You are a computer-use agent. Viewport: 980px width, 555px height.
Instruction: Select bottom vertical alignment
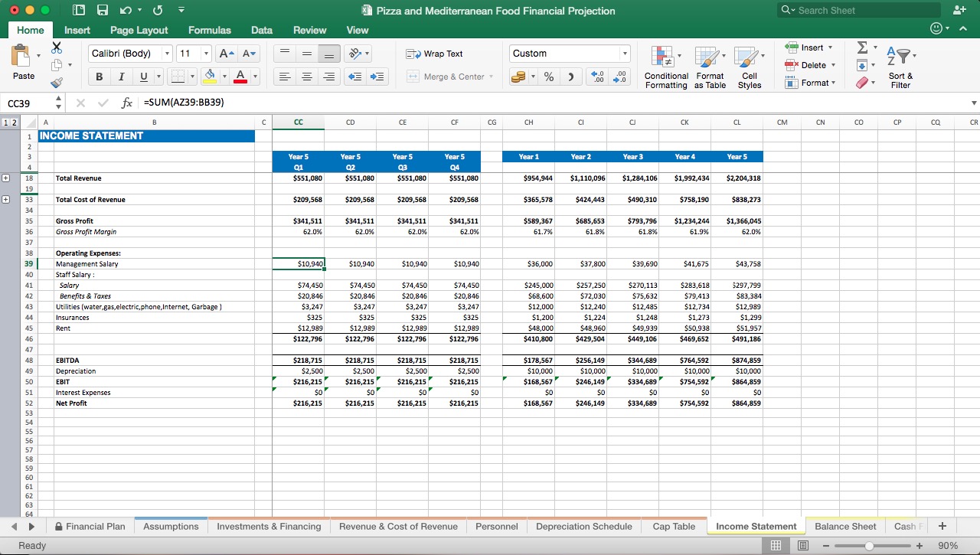[329, 54]
